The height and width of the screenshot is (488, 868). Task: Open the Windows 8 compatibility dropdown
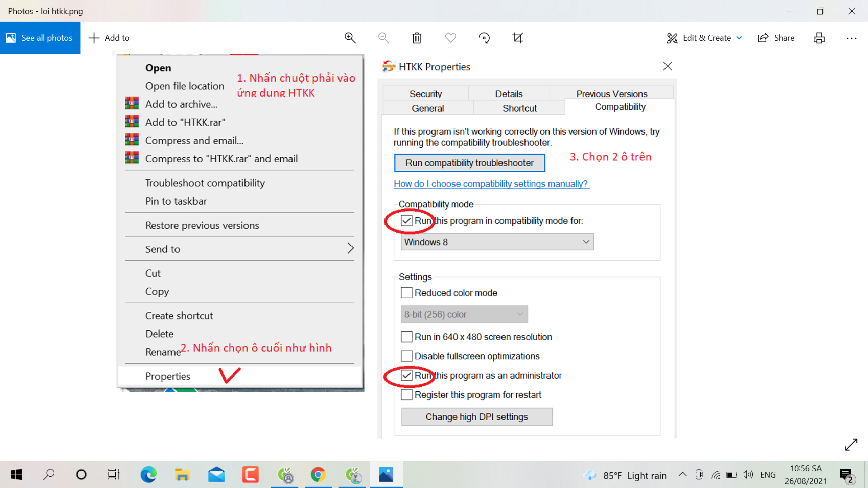497,242
